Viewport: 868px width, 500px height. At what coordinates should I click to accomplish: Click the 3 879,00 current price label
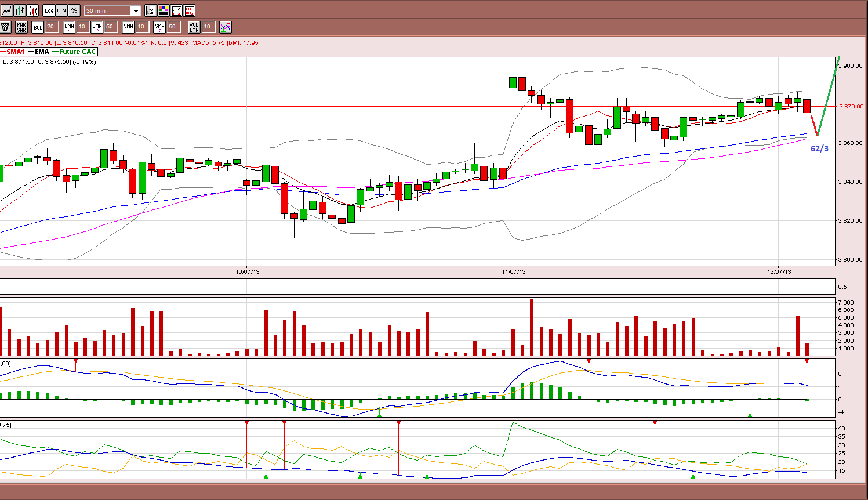tap(851, 106)
